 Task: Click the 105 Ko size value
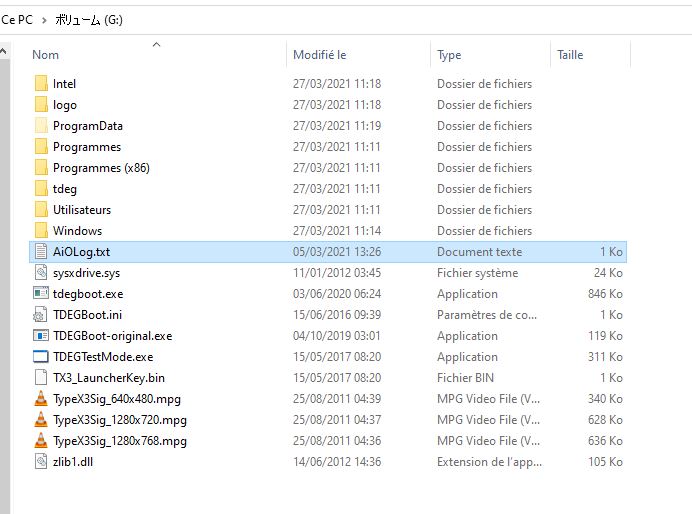[x=605, y=461]
